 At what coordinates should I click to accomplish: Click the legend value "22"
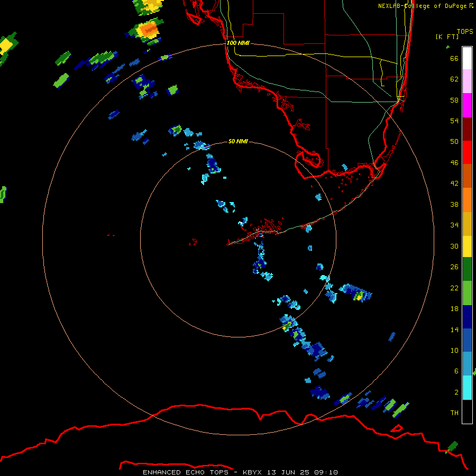pyautogui.click(x=454, y=288)
